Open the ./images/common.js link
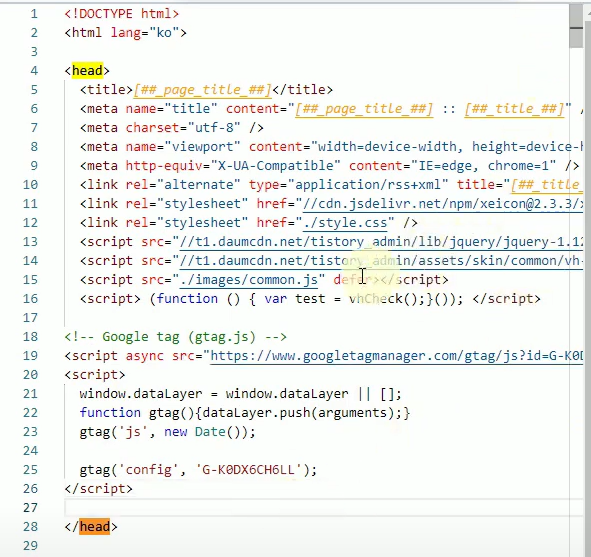591x557 pixels. (x=249, y=280)
